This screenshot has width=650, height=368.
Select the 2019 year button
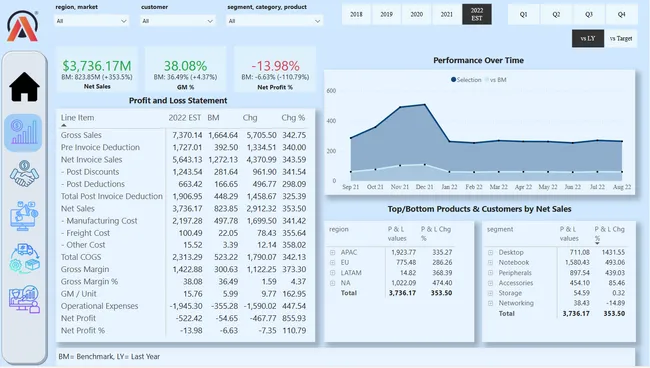pos(386,14)
